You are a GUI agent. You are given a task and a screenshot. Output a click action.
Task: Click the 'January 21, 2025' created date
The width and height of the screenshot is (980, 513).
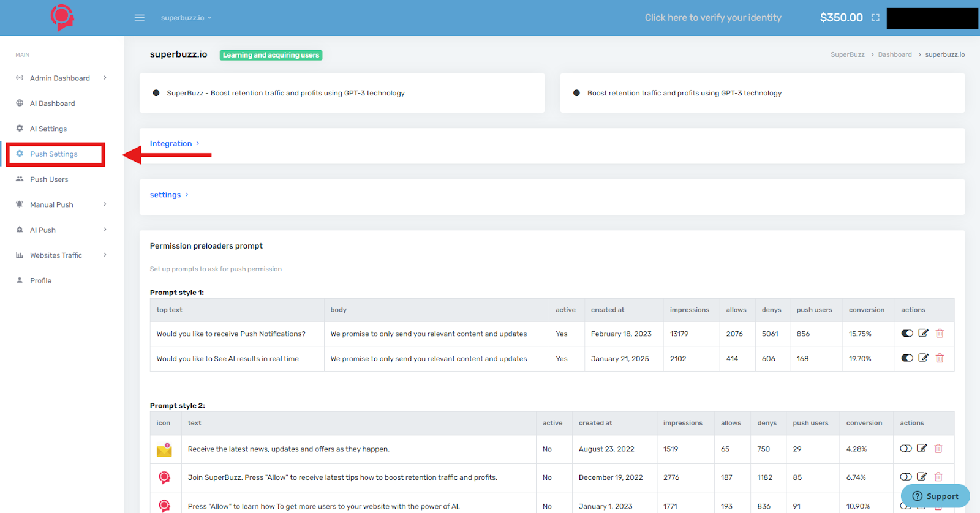(x=620, y=359)
